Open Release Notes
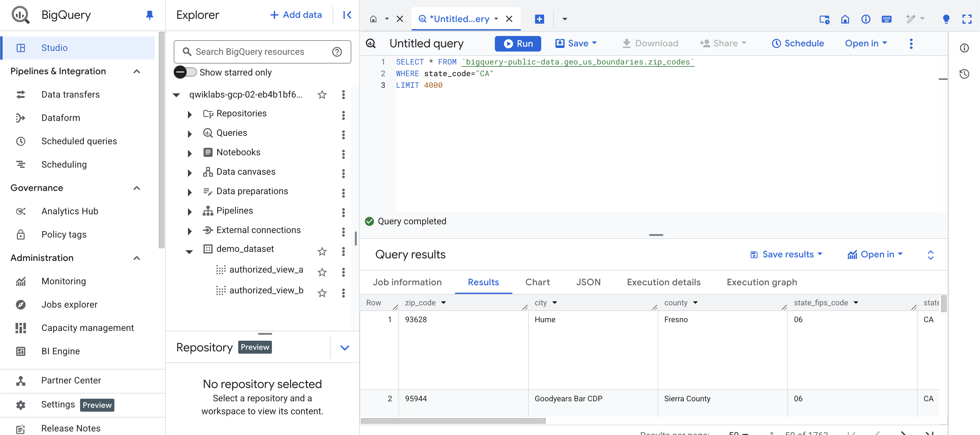Image resolution: width=980 pixels, height=435 pixels. [x=71, y=428]
